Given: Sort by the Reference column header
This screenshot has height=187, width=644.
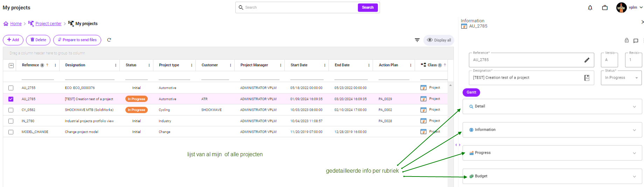Looking at the screenshot, I should click(30, 65).
